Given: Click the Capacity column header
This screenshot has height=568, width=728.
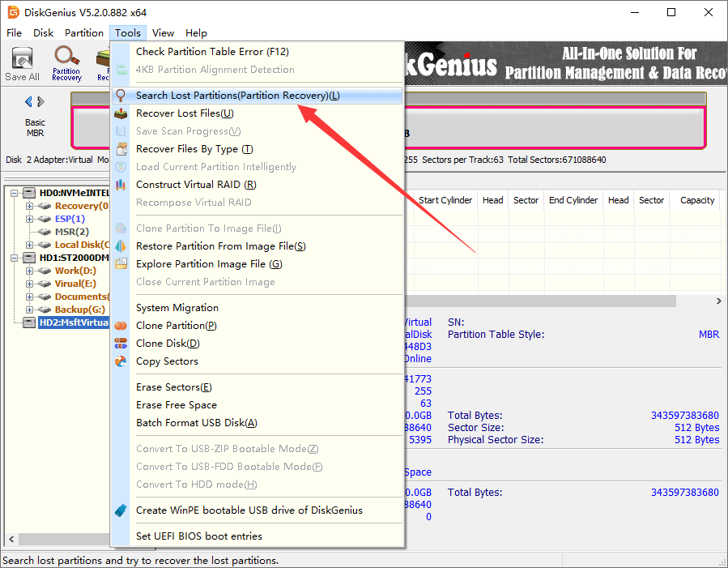Looking at the screenshot, I should coord(696,200).
